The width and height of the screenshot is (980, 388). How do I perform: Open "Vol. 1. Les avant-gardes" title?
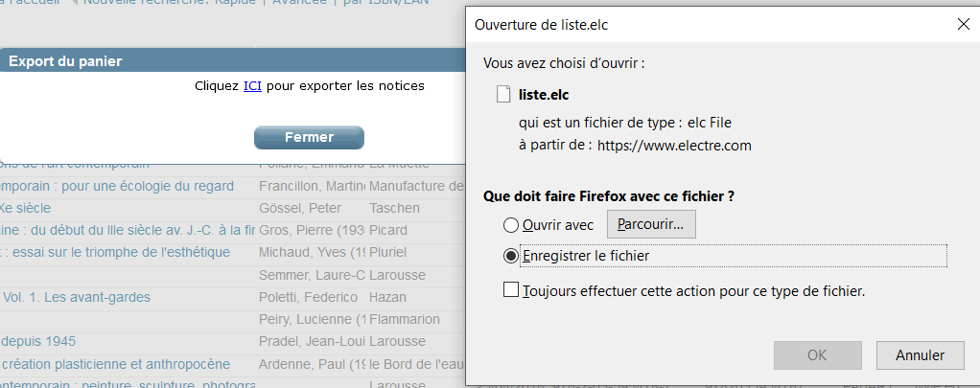coord(76,297)
